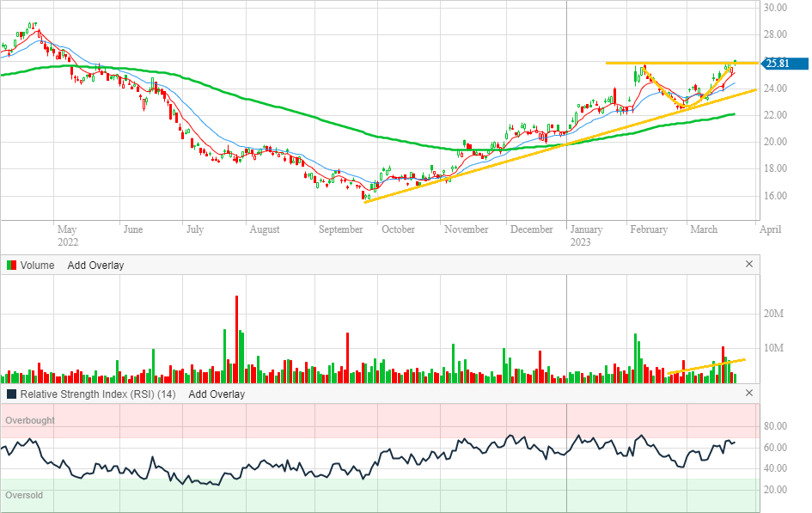Screen dimensions: 812x513
Task: Click the Volume indicator color icon
Action: [x=12, y=265]
